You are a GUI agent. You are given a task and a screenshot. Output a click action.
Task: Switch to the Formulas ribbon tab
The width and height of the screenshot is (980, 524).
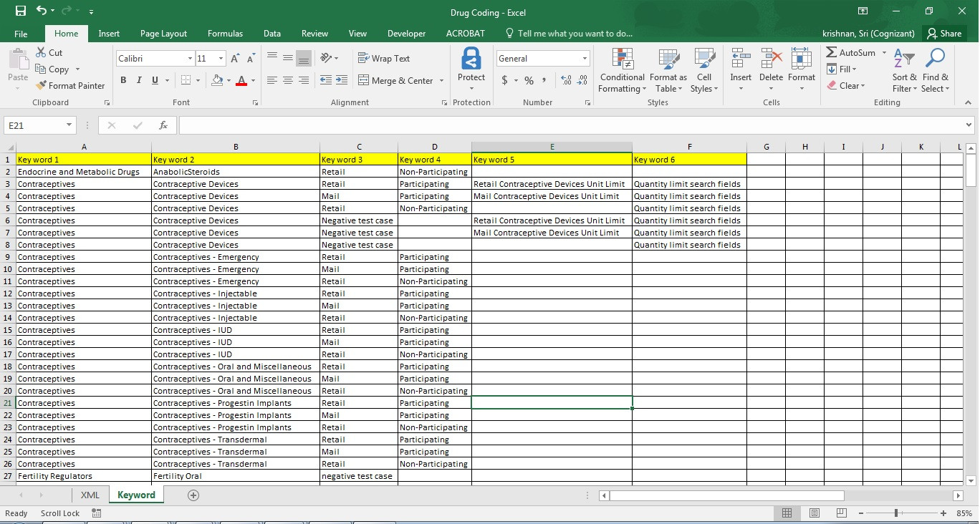pos(225,33)
